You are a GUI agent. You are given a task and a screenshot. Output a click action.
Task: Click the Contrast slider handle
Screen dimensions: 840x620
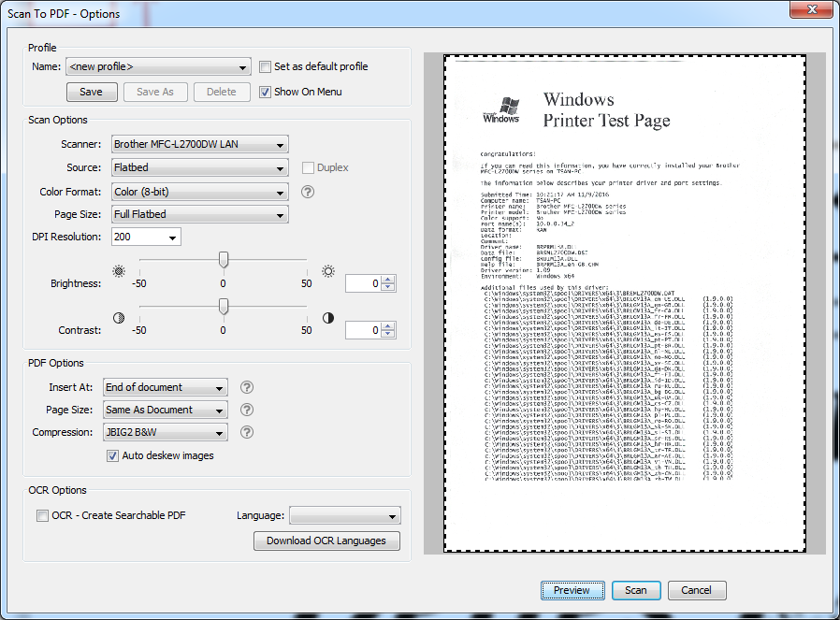[x=224, y=307]
